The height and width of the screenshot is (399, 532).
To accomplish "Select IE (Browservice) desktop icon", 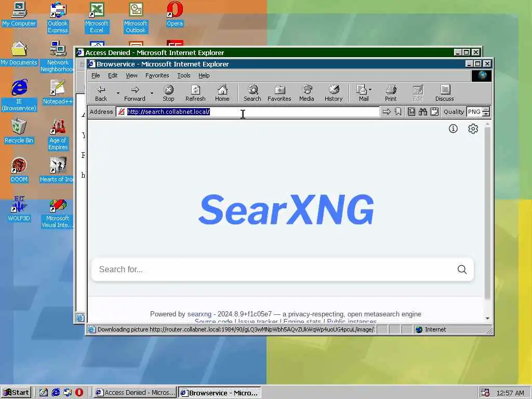I will [19, 96].
